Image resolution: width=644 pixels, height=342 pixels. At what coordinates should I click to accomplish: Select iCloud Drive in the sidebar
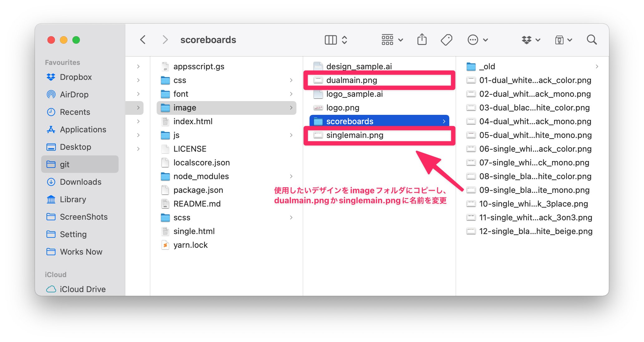82,289
